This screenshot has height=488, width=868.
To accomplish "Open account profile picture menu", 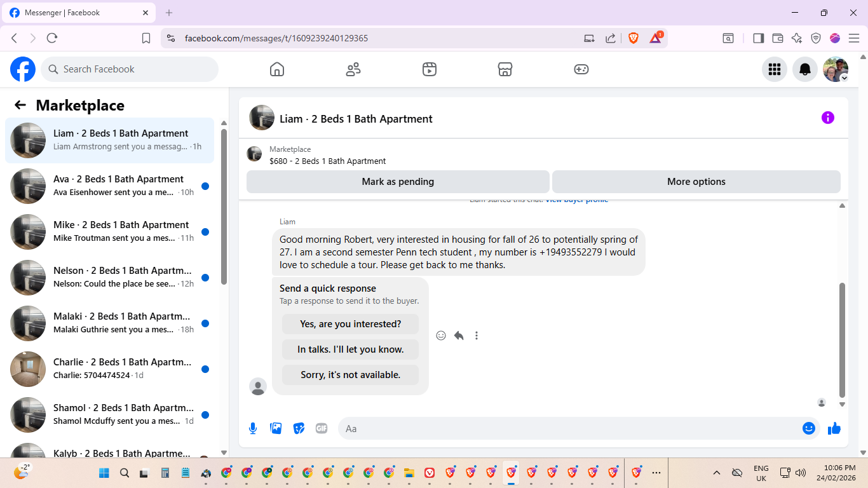I will pos(836,69).
